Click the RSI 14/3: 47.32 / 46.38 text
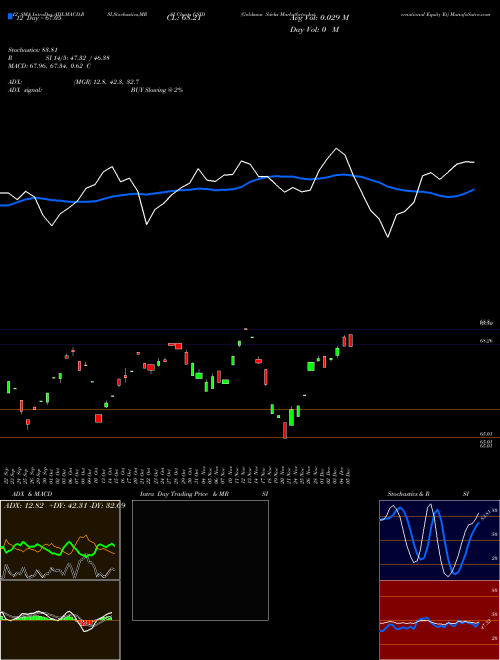The height and width of the screenshot is (660, 500). coord(59,58)
